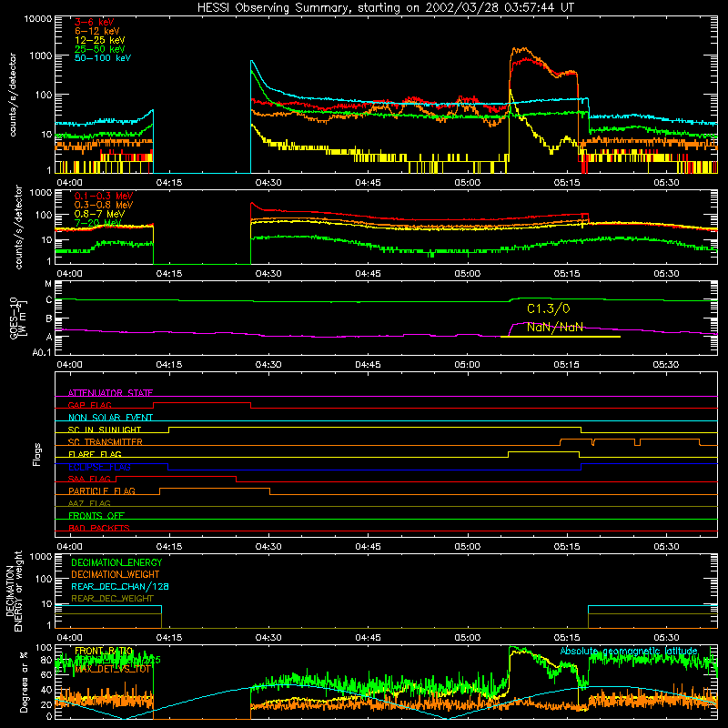
Task: Click the green 7-20 MeV legend label
Action: 98,223
